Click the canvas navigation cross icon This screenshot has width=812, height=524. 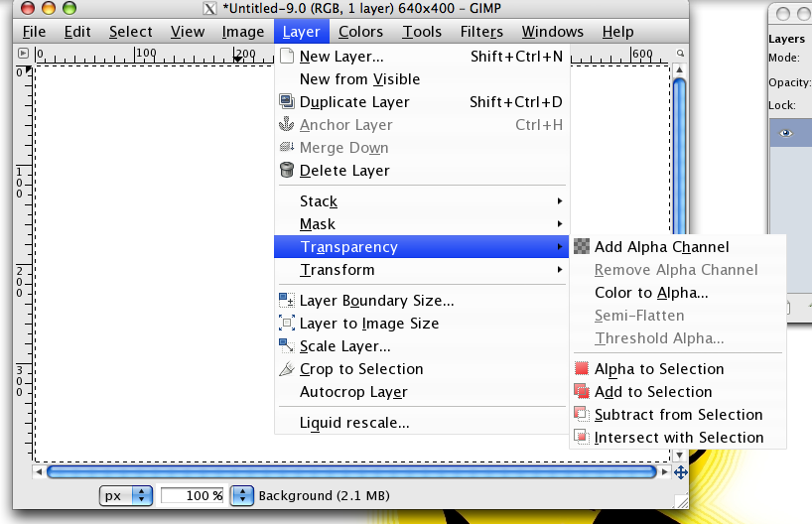click(x=680, y=471)
